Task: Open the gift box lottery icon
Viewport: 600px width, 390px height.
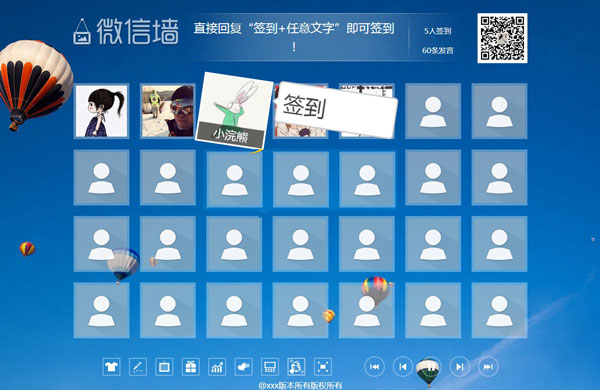Action: (191, 367)
